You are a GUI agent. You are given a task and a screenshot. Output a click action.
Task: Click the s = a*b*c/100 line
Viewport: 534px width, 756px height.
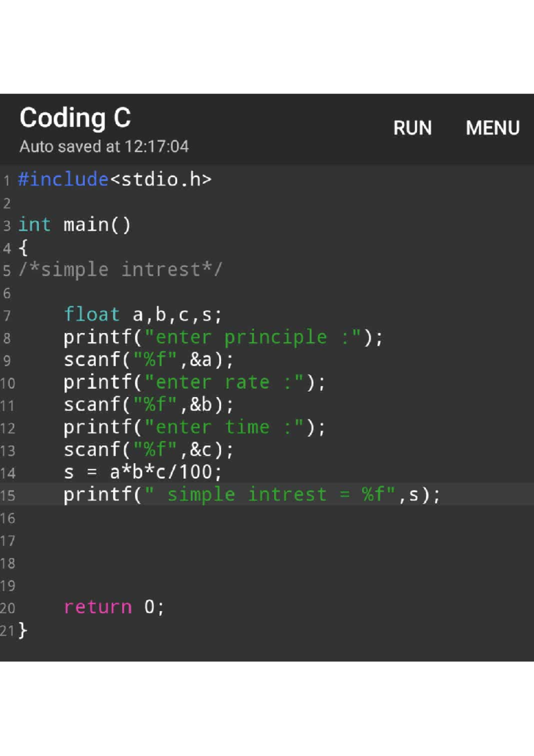click(142, 472)
